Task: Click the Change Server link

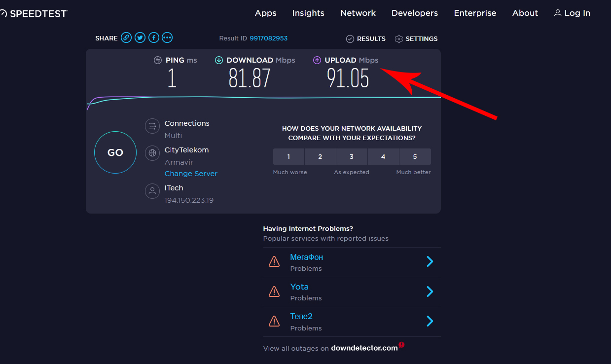Action: point(191,174)
